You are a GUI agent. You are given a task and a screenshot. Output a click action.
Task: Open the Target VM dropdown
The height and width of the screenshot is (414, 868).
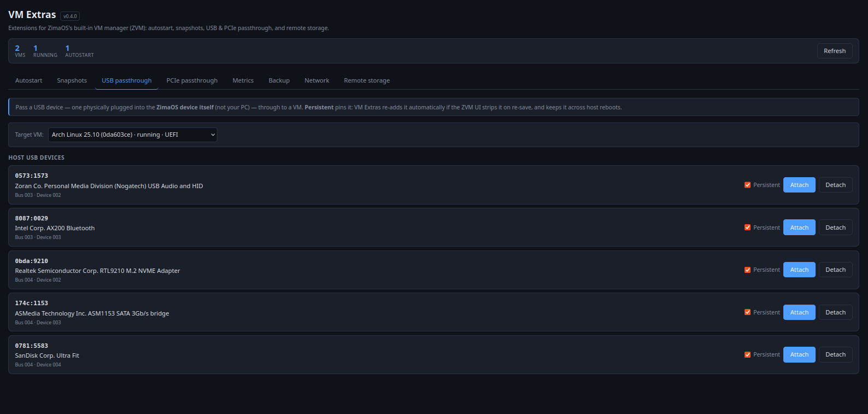133,135
